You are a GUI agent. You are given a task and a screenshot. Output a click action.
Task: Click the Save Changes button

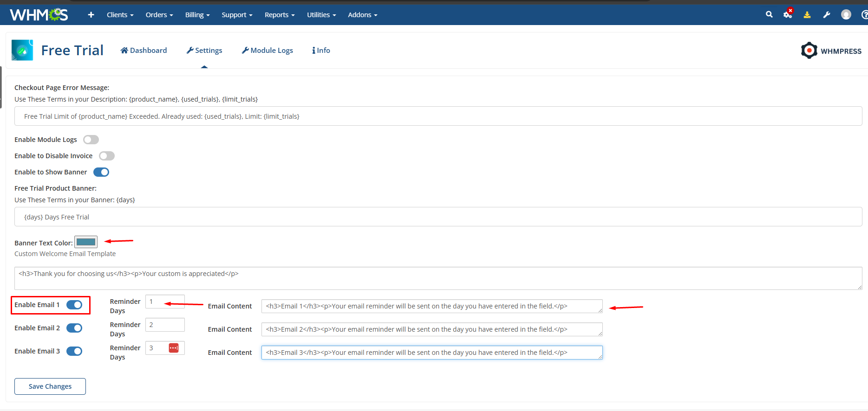click(x=50, y=386)
